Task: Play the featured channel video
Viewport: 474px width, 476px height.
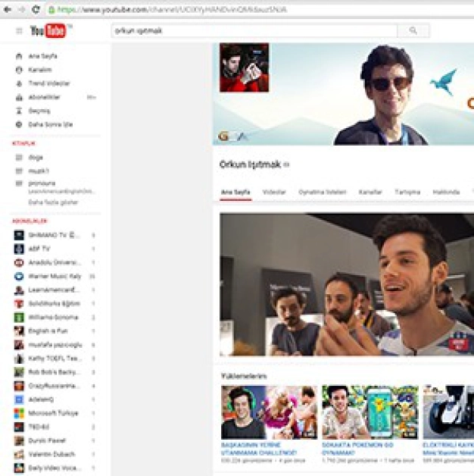Action: [x=346, y=284]
